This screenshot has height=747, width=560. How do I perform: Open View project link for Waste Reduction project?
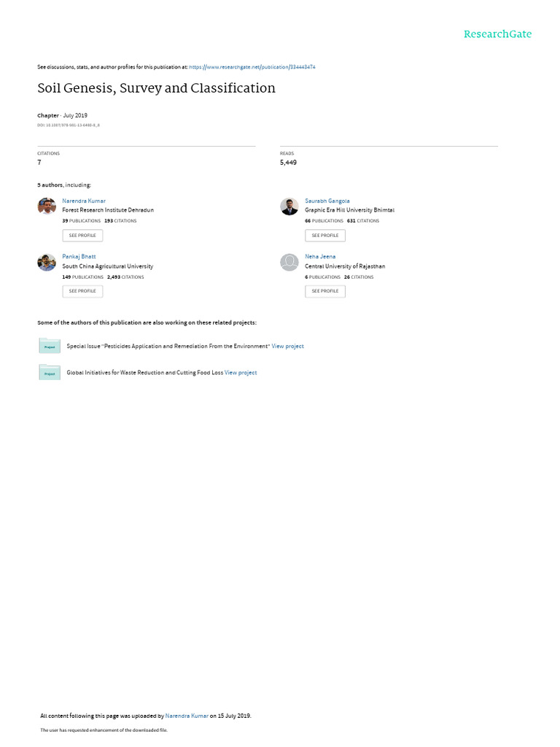click(241, 373)
